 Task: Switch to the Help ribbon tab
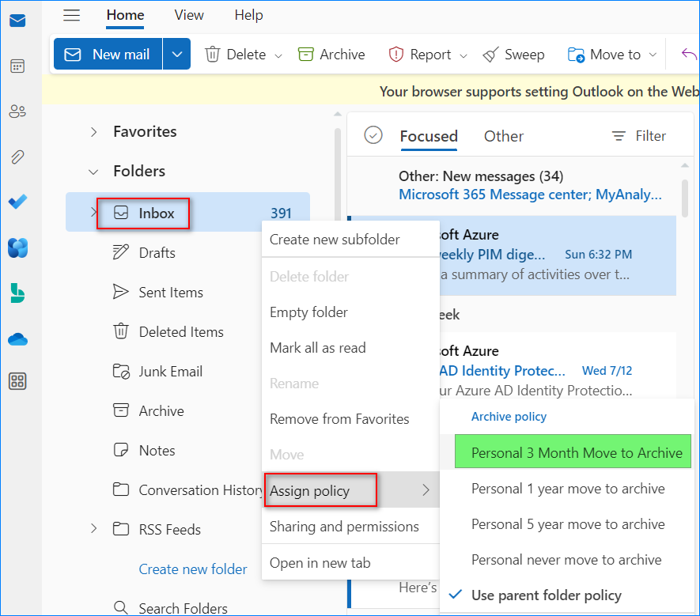tap(248, 15)
